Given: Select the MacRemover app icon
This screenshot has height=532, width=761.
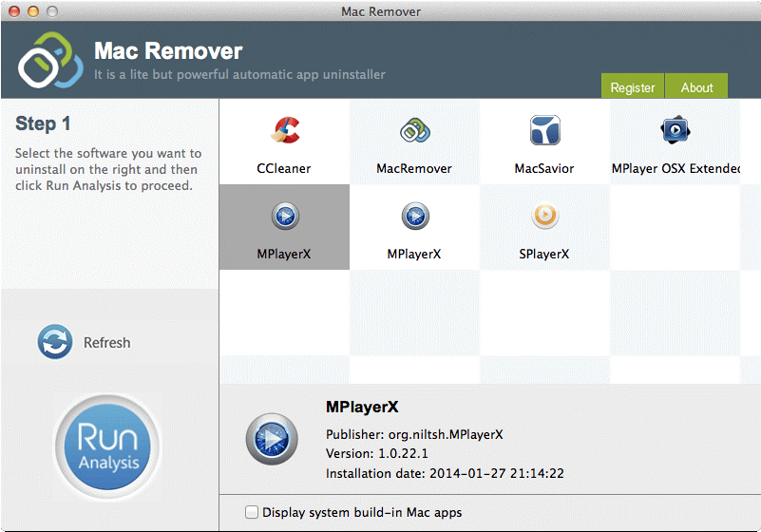Looking at the screenshot, I should tap(414, 130).
